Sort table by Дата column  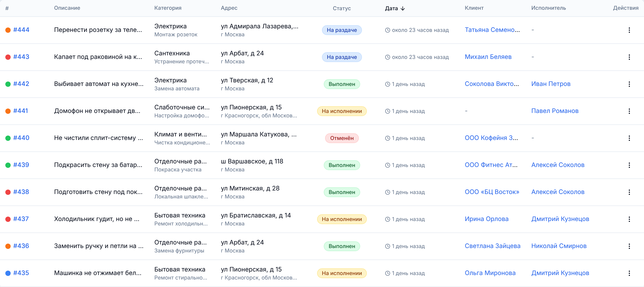(x=395, y=8)
